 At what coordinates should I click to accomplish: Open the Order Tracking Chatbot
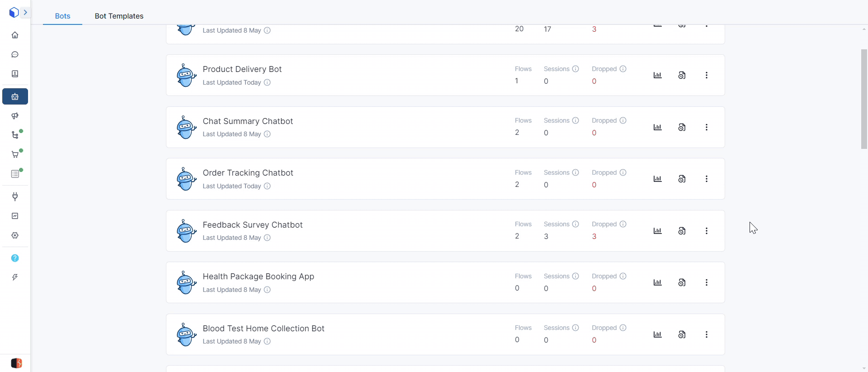point(248,173)
